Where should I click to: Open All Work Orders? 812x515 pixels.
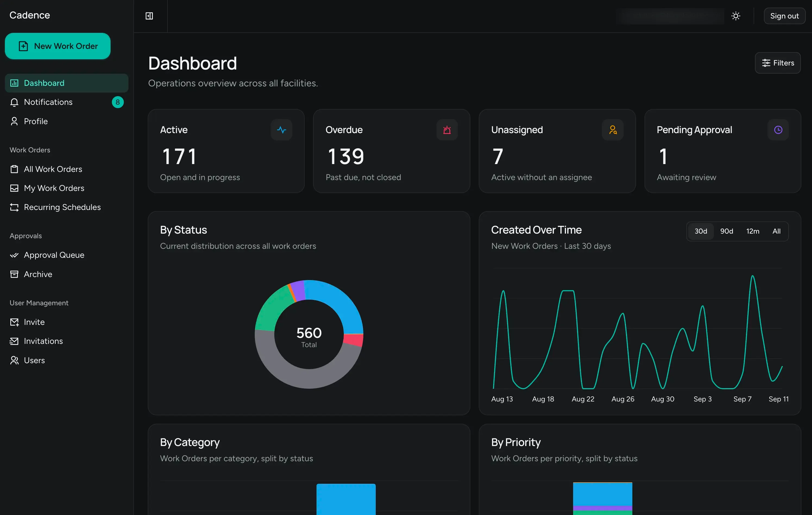point(67,169)
